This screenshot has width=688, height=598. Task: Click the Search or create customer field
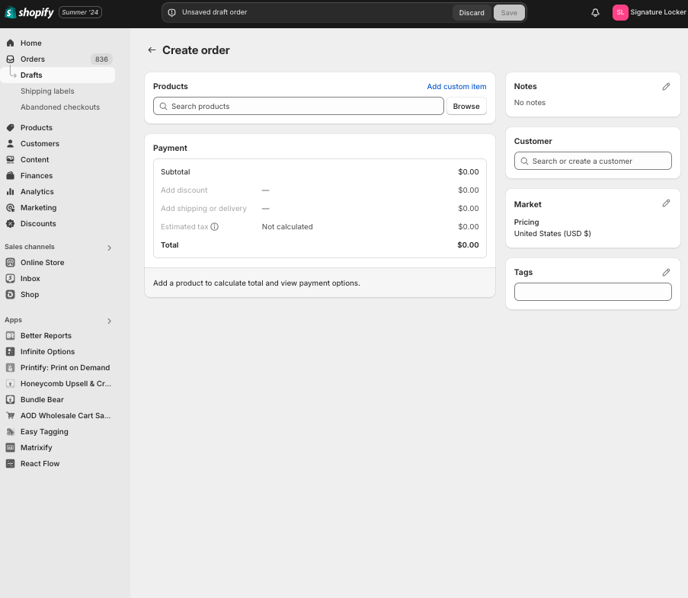pos(593,161)
